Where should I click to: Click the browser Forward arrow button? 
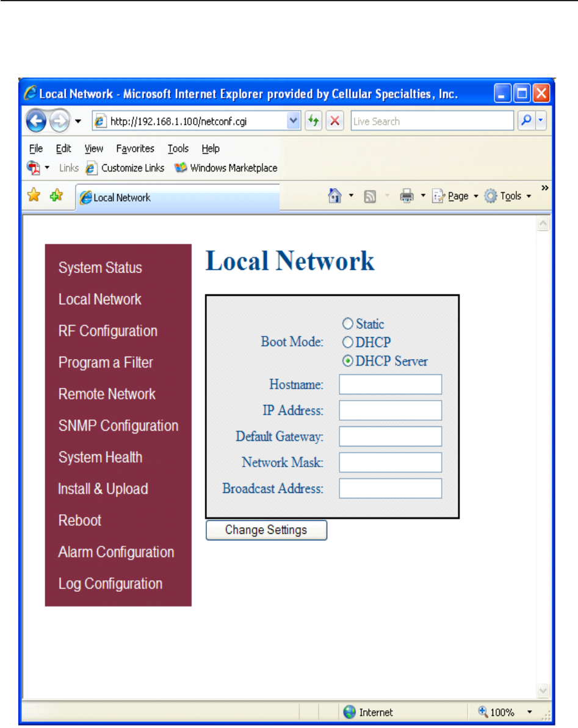point(59,121)
